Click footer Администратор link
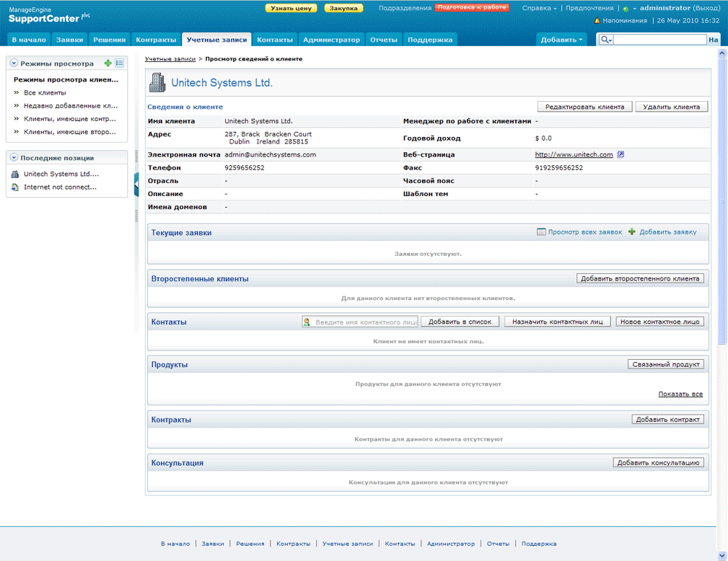The image size is (728, 561). click(451, 544)
